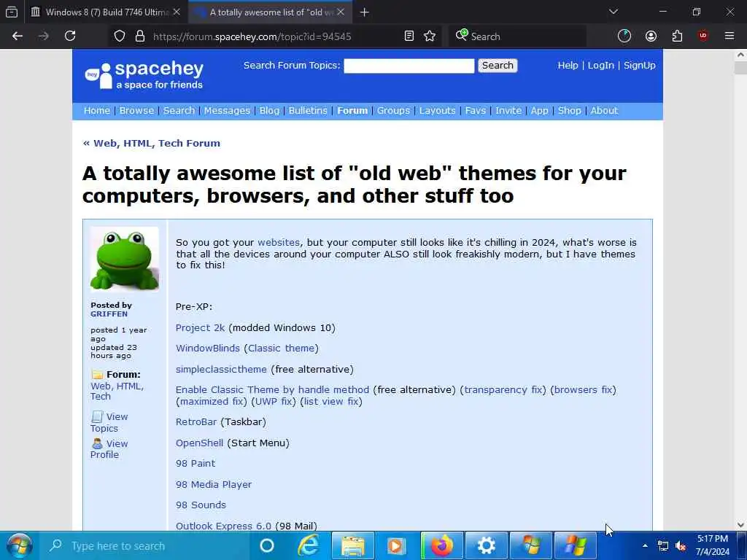747x560 pixels.
Task: Click the muted volume tray icon
Action: click(x=681, y=545)
